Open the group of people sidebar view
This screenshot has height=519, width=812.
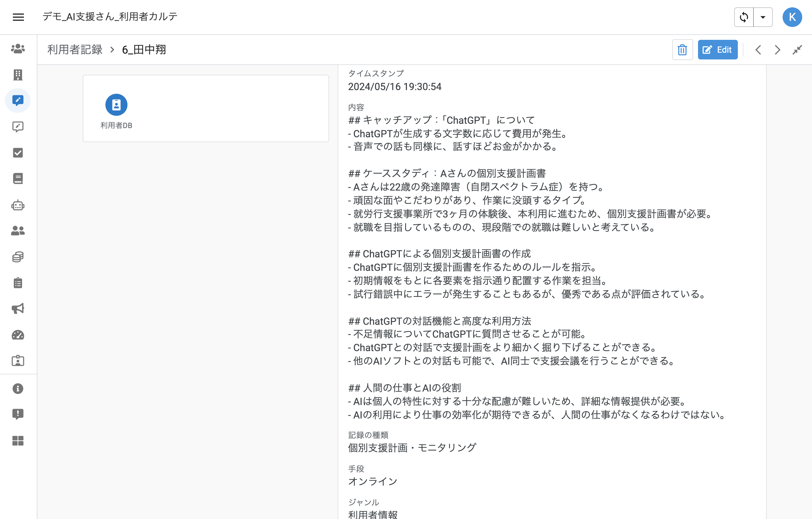18,49
